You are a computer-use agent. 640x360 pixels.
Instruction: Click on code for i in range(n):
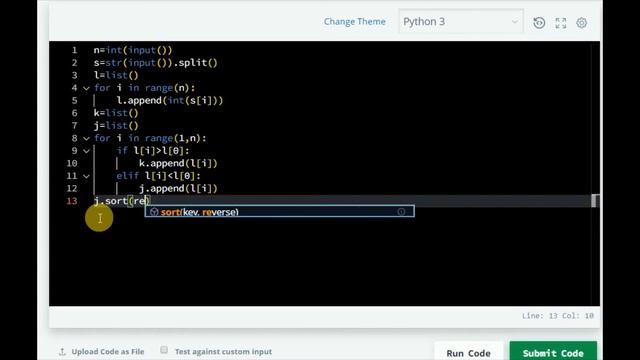pyautogui.click(x=144, y=88)
